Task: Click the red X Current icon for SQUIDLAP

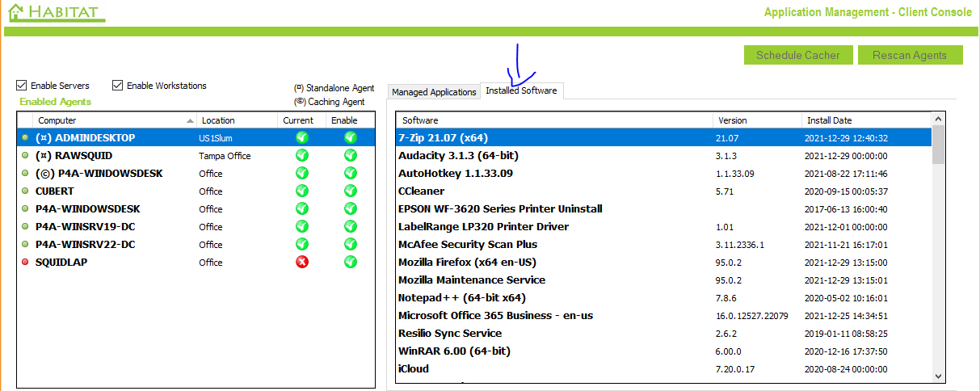Action: (x=302, y=262)
